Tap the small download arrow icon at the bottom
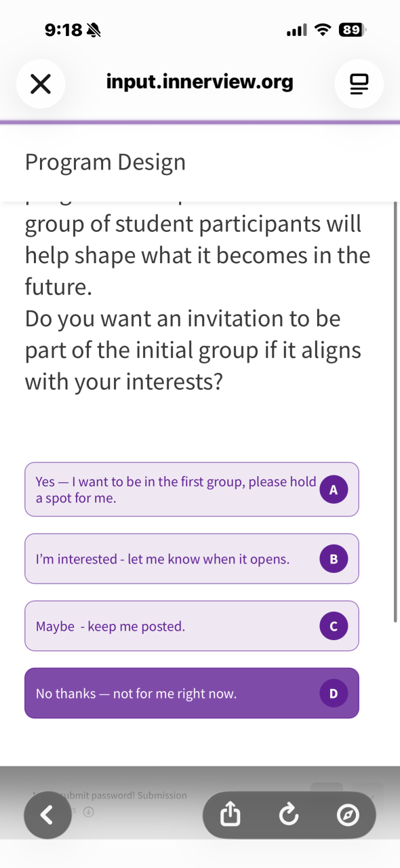The height and width of the screenshot is (868, 400). pyautogui.click(x=88, y=811)
